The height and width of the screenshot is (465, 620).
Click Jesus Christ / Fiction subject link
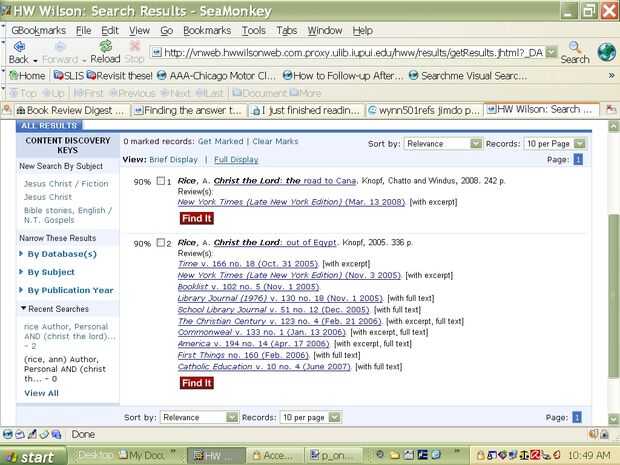66,183
